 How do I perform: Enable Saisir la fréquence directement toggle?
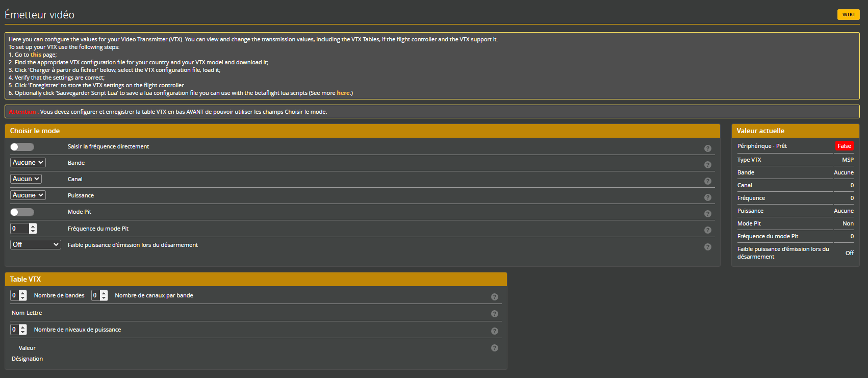pos(22,147)
